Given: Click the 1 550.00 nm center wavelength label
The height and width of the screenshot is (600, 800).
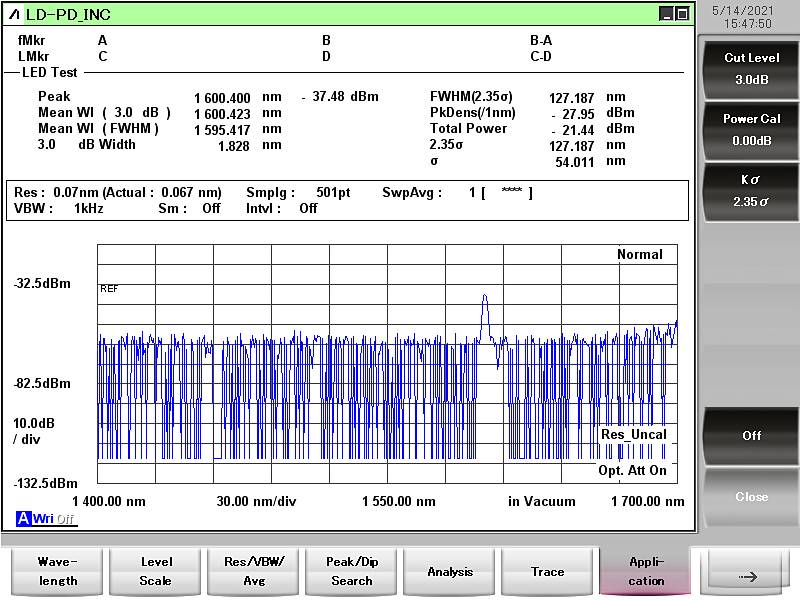Looking at the screenshot, I should click(399, 501).
